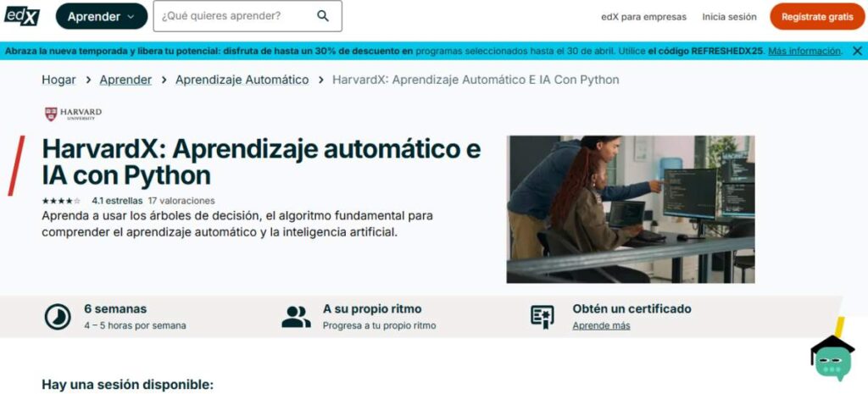Click the Regístrate gratis button
Viewport: 868px width, 394px height.
coord(817,17)
